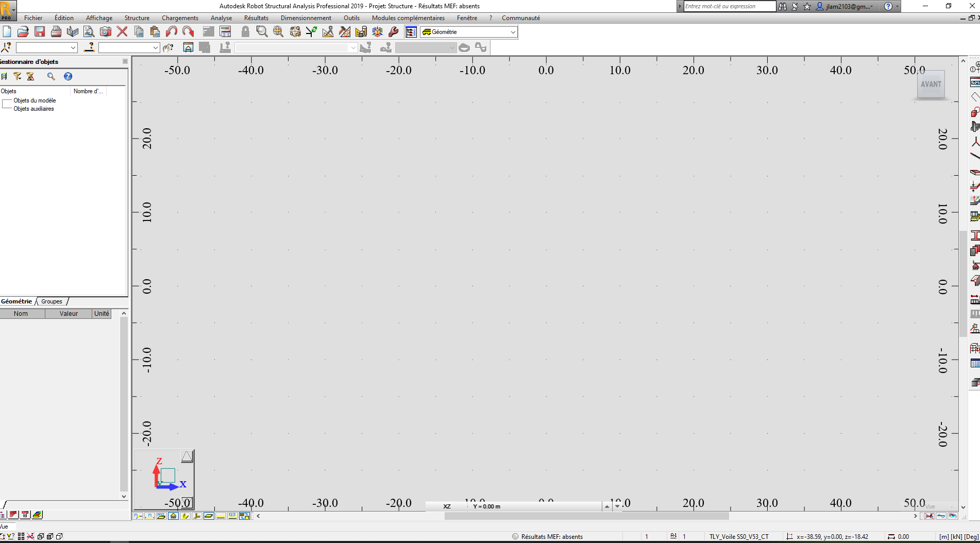Capture a screenshot with the camera tool
Screen dimensions: 980x543
pyautogui.click(x=105, y=31)
